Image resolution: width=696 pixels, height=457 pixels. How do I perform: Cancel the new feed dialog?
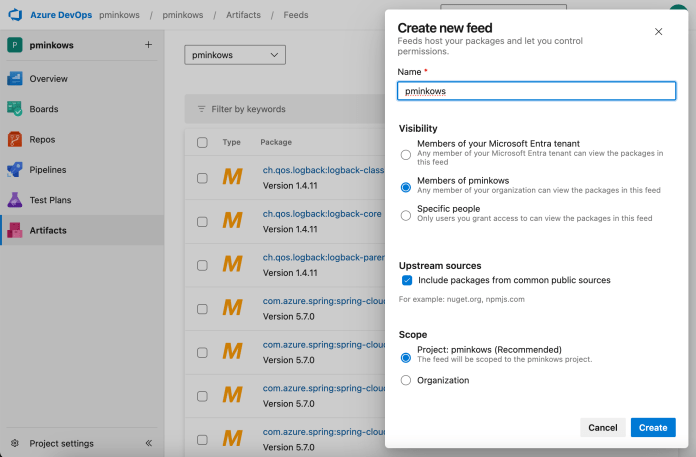[x=602, y=428]
